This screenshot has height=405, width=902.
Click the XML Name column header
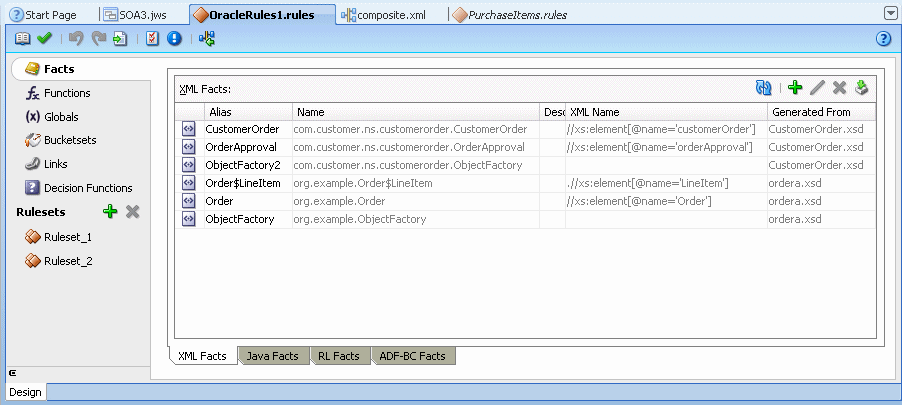tap(666, 112)
